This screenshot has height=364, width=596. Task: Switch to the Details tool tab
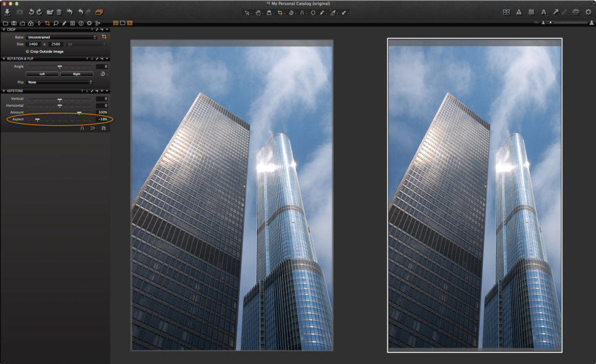click(56, 22)
